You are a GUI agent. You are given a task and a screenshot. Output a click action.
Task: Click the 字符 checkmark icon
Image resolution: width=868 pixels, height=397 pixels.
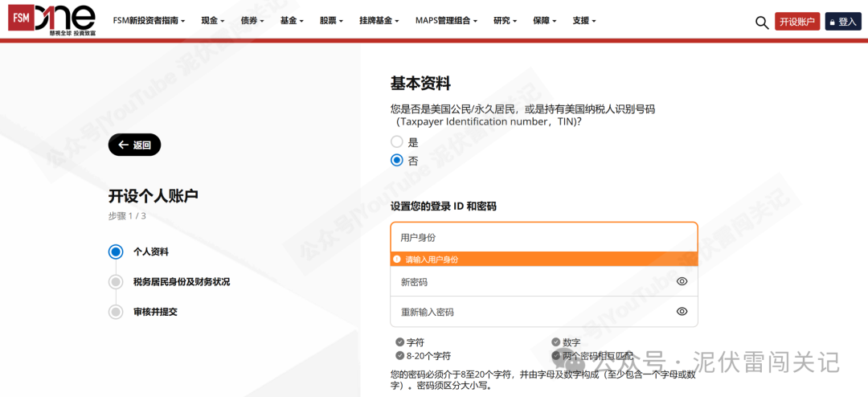[399, 342]
